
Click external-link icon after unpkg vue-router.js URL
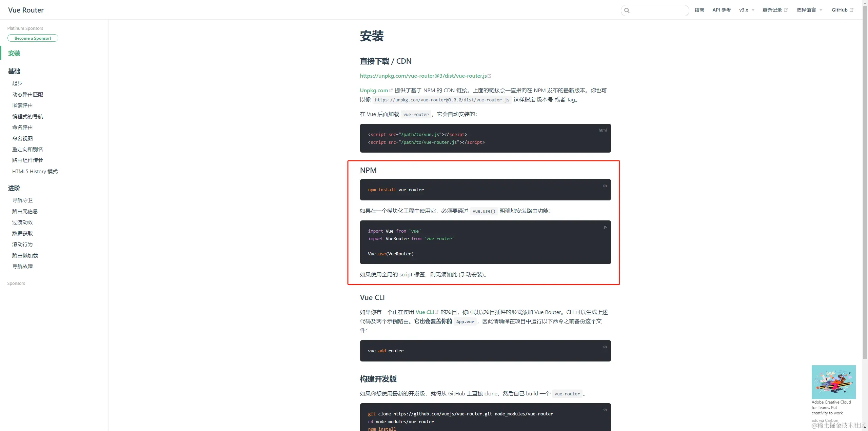[489, 76]
